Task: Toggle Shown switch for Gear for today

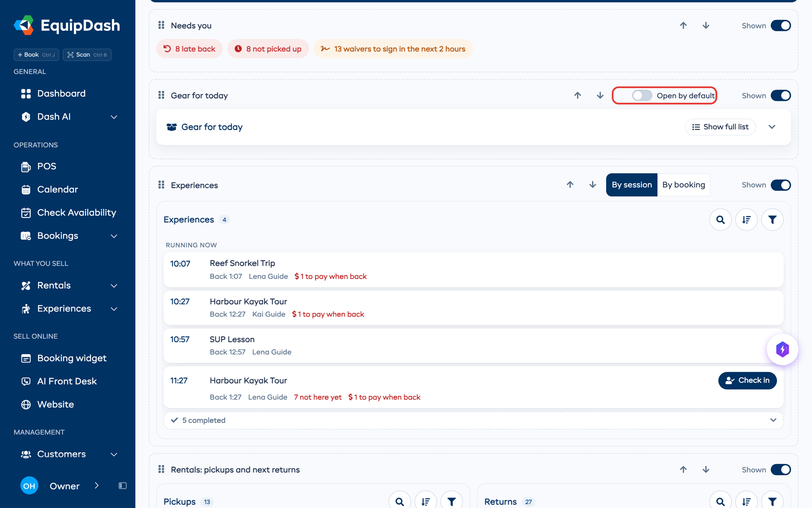Action: coord(780,96)
